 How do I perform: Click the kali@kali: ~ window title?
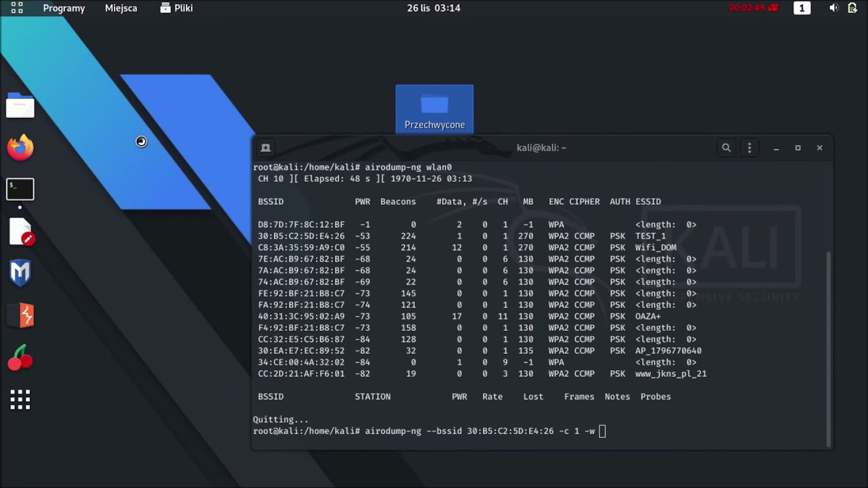(x=541, y=148)
